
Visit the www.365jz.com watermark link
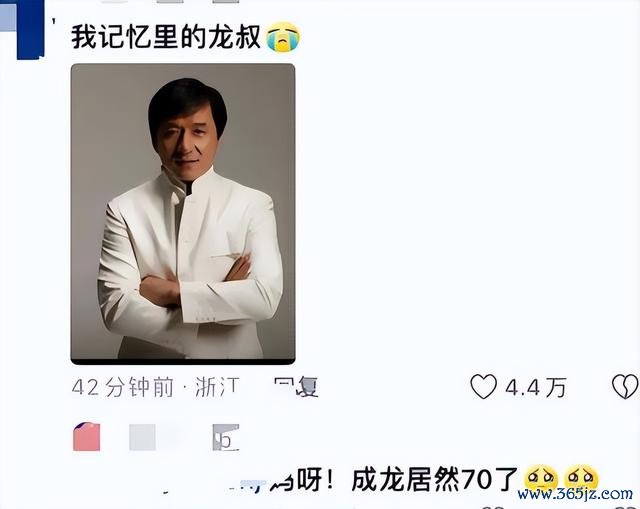[x=575, y=493]
